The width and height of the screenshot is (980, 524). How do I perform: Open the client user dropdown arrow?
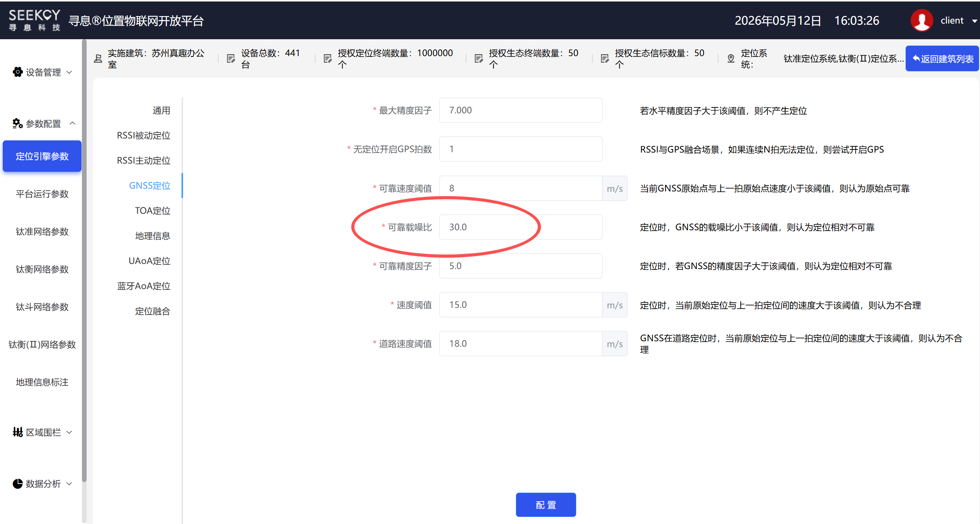point(975,21)
